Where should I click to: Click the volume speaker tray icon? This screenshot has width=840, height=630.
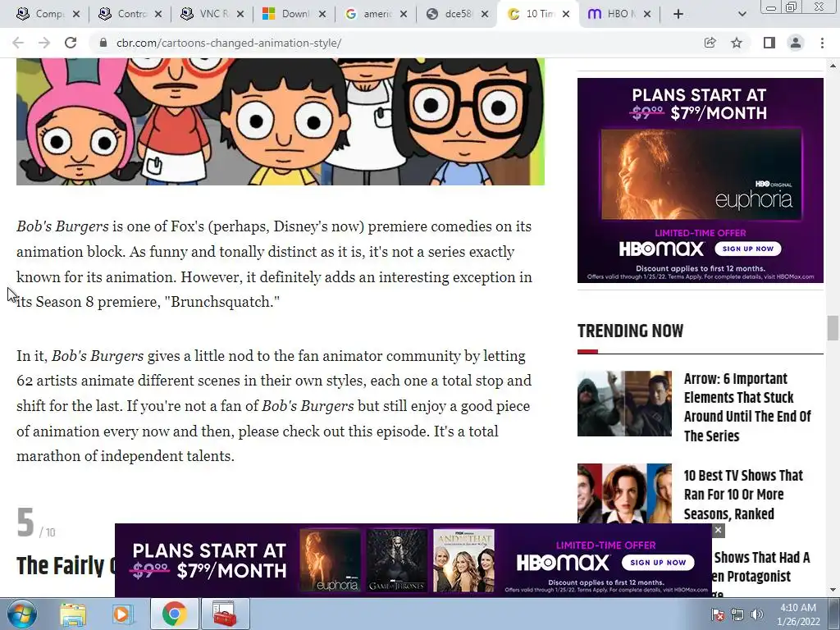click(757, 614)
